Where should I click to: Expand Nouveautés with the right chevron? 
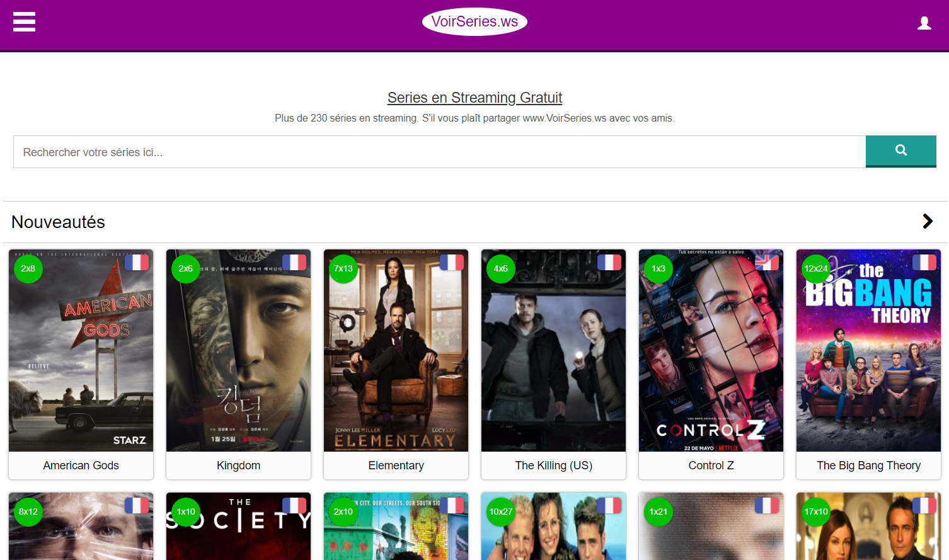928,221
